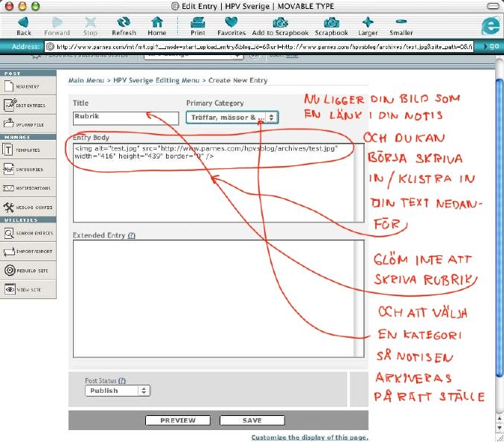504x442 pixels.
Task: Open Notifications in sidebar
Action: (x=28, y=188)
